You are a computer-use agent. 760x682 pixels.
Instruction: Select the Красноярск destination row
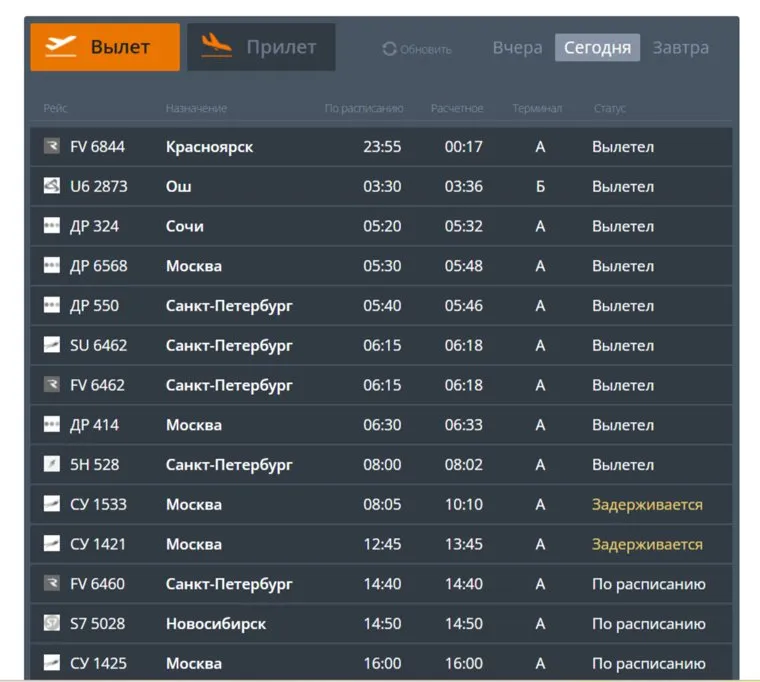tap(209, 147)
